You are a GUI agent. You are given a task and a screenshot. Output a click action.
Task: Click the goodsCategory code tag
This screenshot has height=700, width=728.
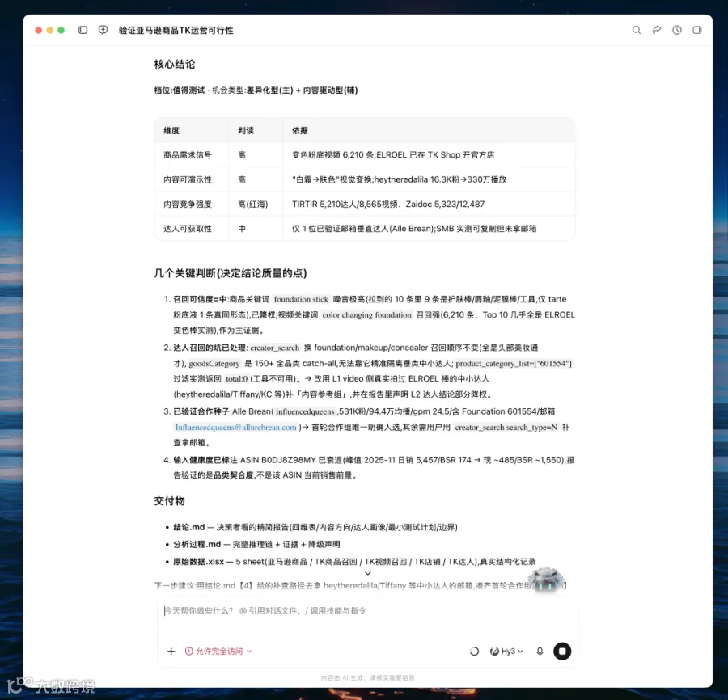(214, 364)
